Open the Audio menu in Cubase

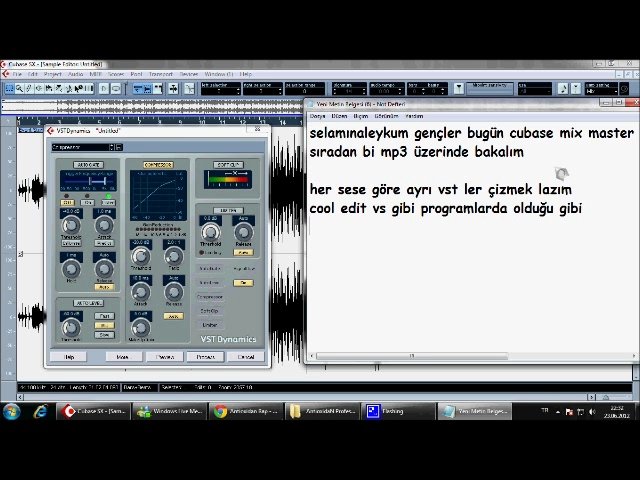76,74
